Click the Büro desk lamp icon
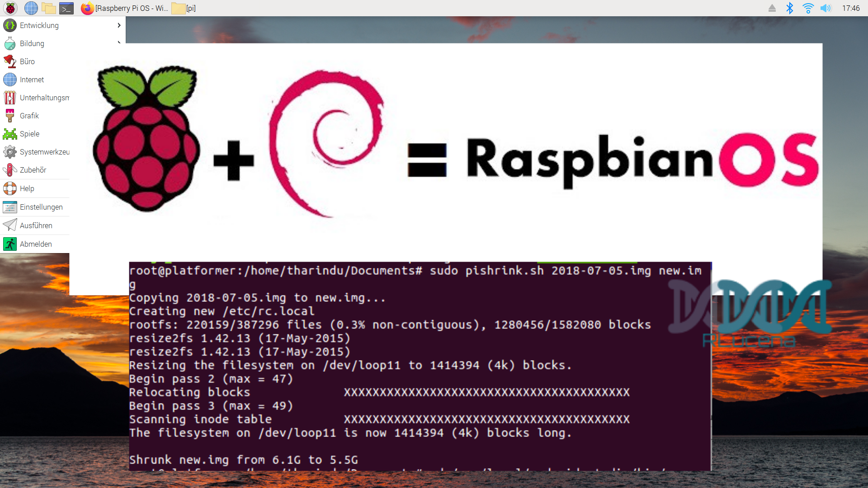 click(x=10, y=61)
